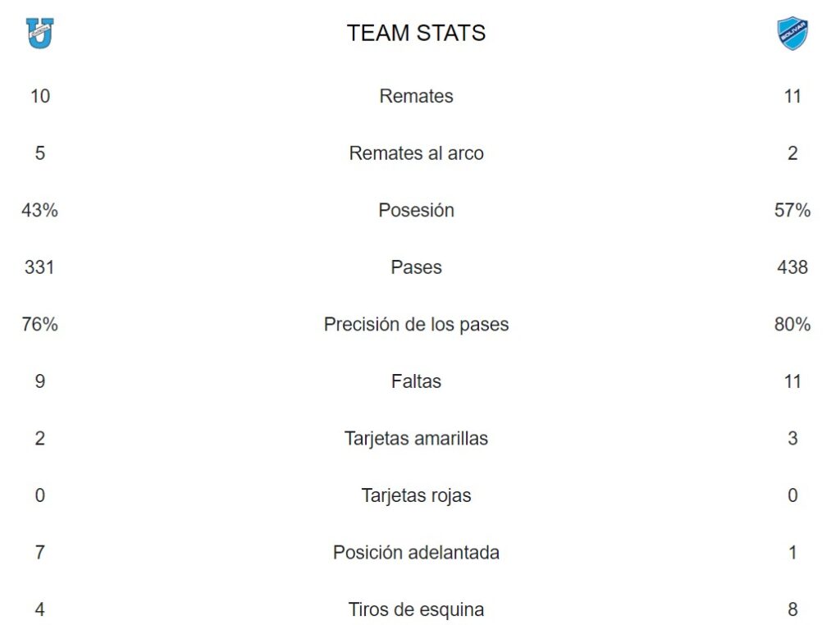
Task: Click the Tarjetas amarillas label
Action: click(x=416, y=439)
